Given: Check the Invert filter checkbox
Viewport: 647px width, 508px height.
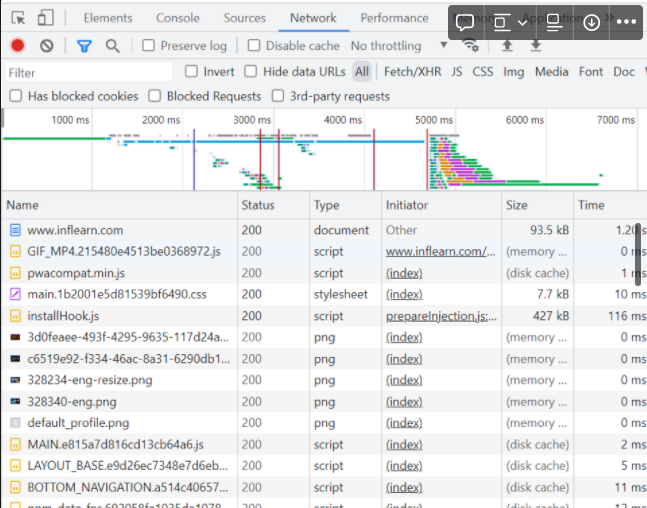Looking at the screenshot, I should pyautogui.click(x=191, y=71).
